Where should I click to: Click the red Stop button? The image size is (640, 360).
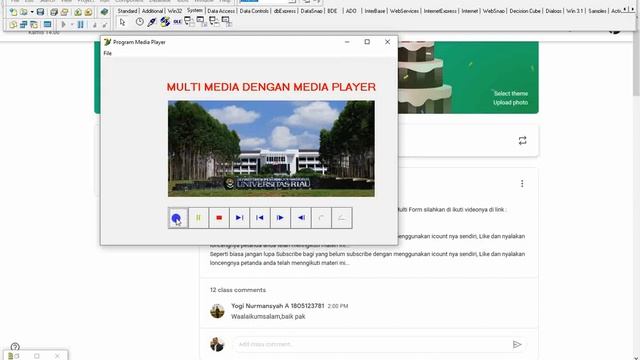pyautogui.click(x=219, y=218)
